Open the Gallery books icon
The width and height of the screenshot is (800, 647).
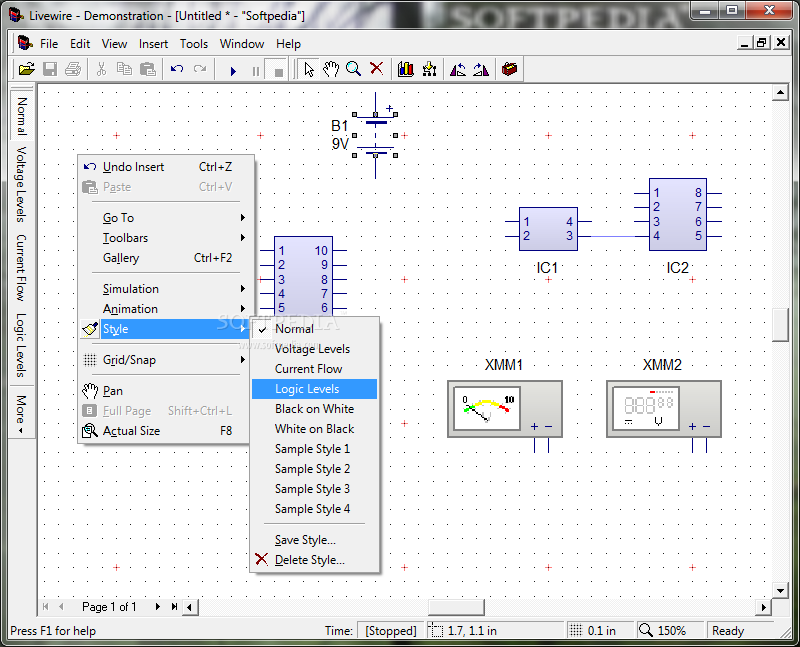pyautogui.click(x=406, y=69)
